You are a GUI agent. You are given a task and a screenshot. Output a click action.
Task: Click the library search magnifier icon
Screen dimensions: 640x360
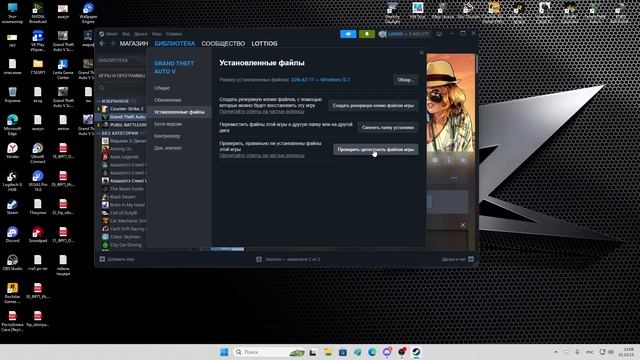(x=102, y=88)
